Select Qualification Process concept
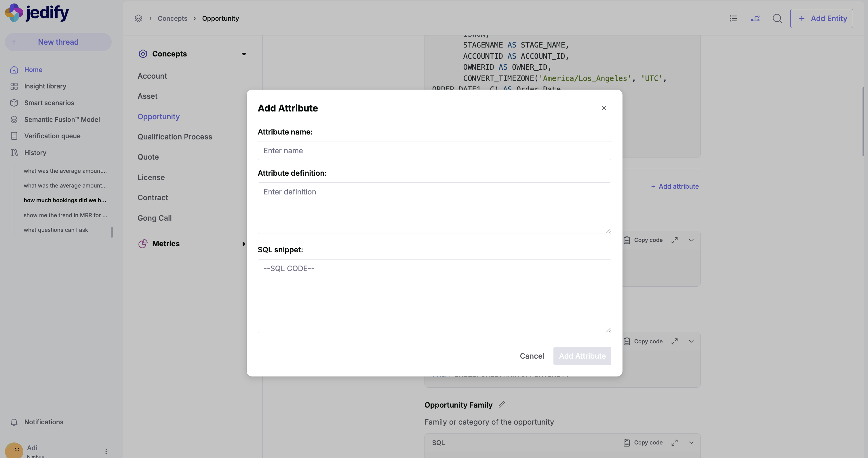Screen dimensions: 868x458 pyautogui.click(x=174, y=137)
